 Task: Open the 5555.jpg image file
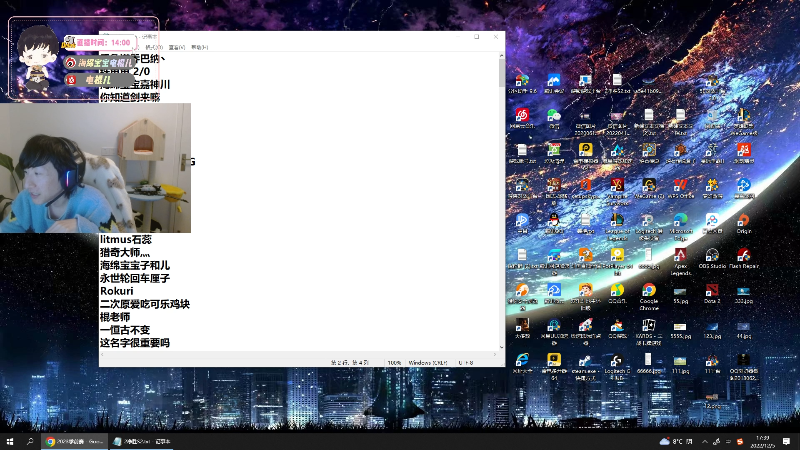coord(680,331)
